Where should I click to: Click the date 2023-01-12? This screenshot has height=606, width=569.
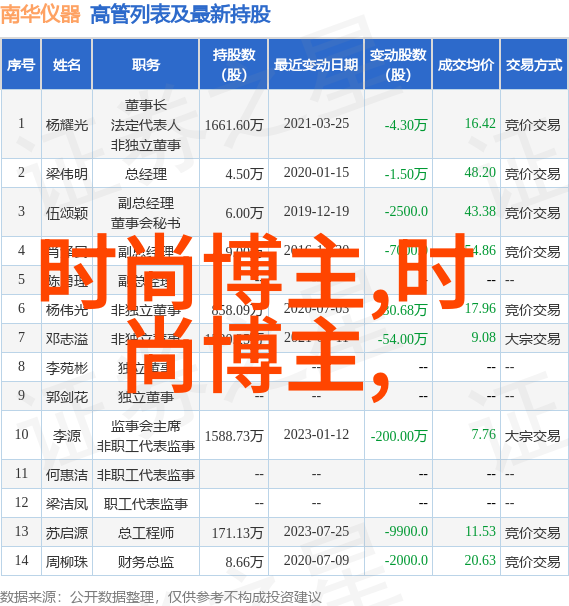coord(316,434)
